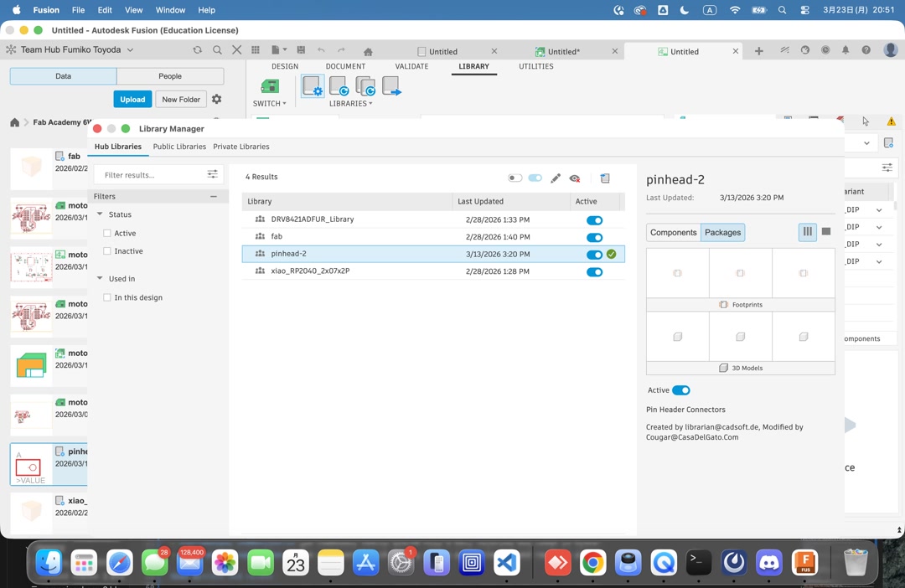
Task: Click the pencil edit icon in Library Manager
Action: click(x=555, y=178)
